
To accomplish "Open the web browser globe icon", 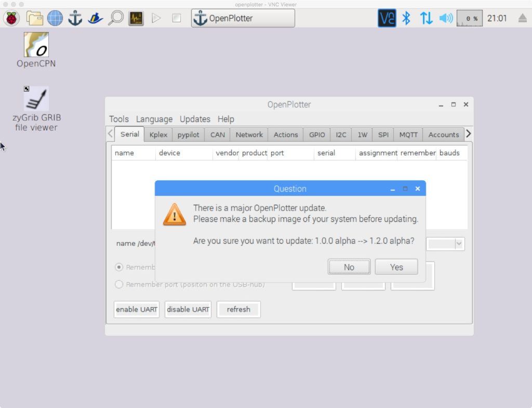I will 55,19.
